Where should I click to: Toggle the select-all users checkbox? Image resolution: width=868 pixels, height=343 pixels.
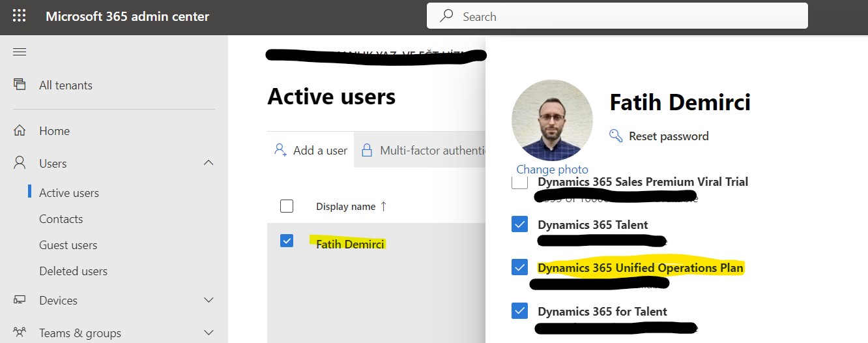287,206
